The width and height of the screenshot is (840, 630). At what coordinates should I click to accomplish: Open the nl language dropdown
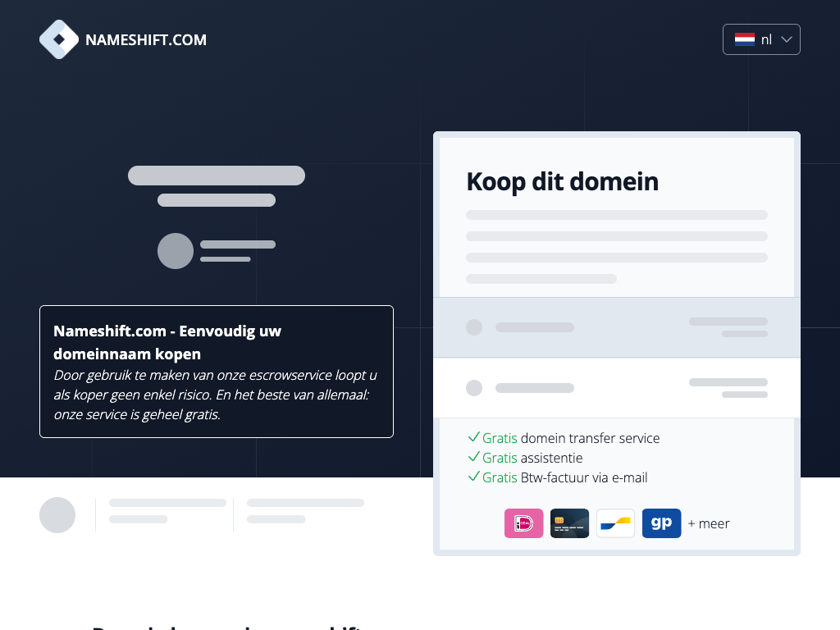pos(761,39)
